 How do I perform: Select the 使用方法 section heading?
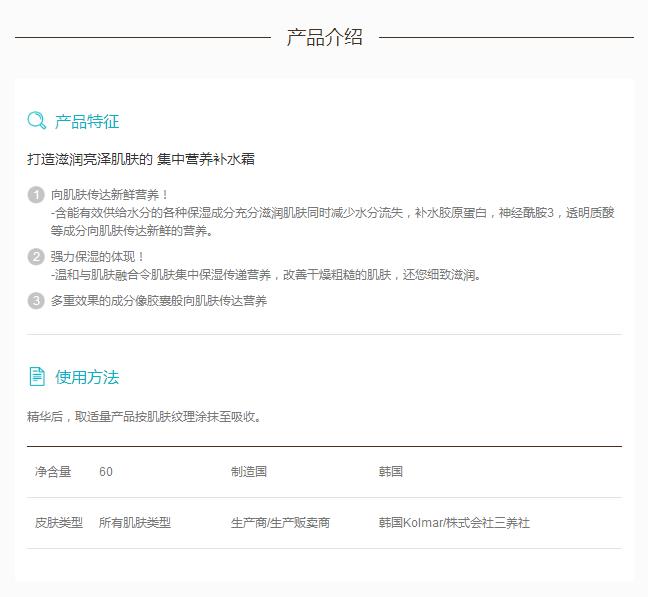[x=87, y=378]
